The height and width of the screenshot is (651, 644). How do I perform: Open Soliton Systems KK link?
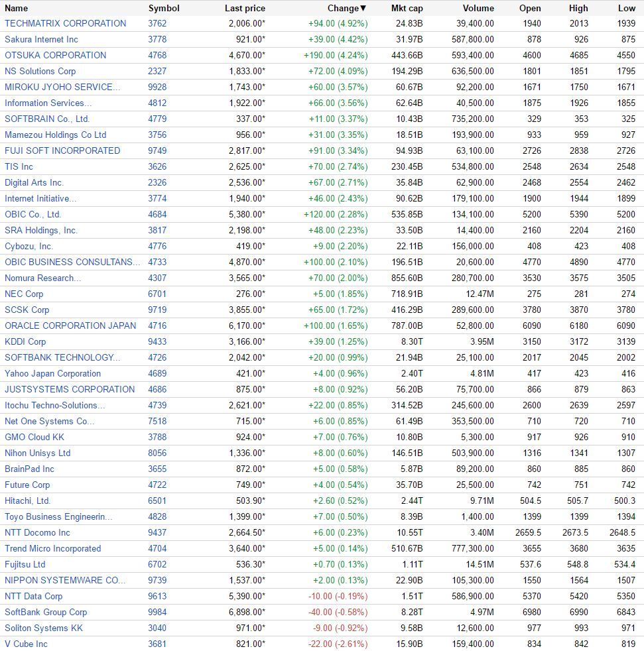[44, 628]
